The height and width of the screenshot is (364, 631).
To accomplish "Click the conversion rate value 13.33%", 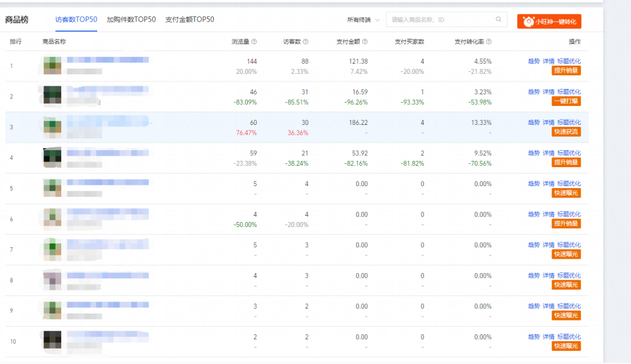I will click(x=481, y=122).
